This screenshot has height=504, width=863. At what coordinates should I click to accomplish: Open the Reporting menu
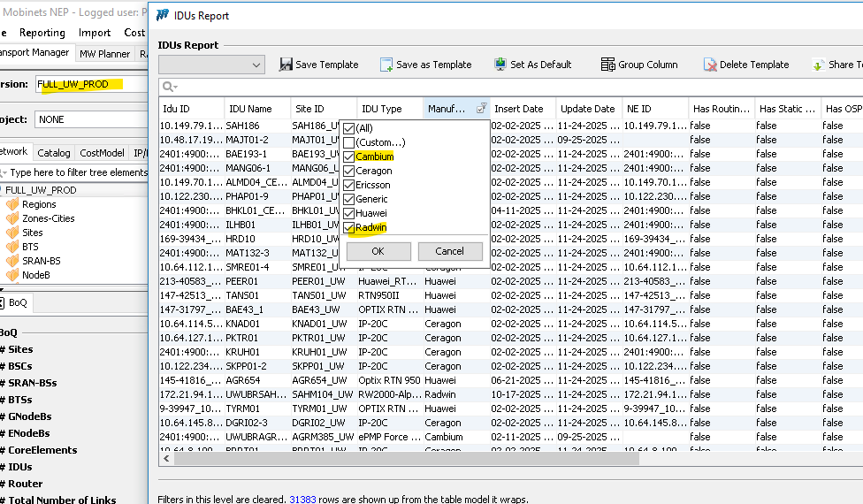click(42, 33)
